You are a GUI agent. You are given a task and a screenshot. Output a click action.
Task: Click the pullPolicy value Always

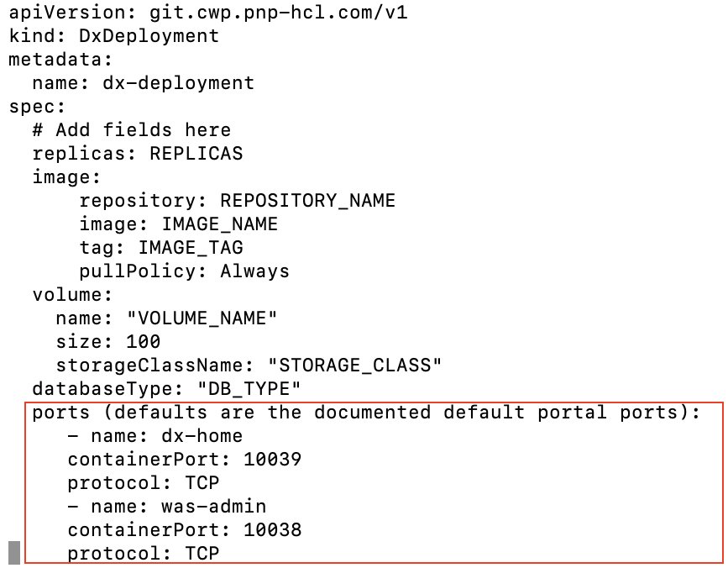(x=254, y=271)
